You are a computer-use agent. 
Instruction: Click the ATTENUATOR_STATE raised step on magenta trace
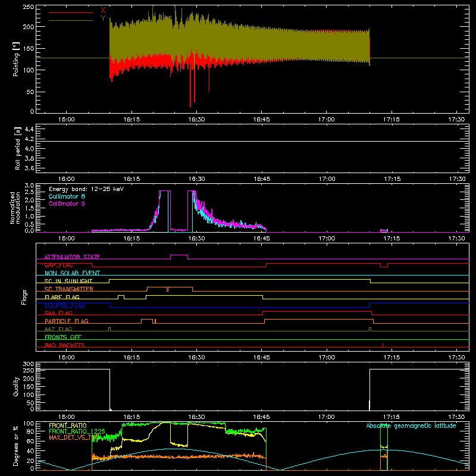tap(179, 255)
